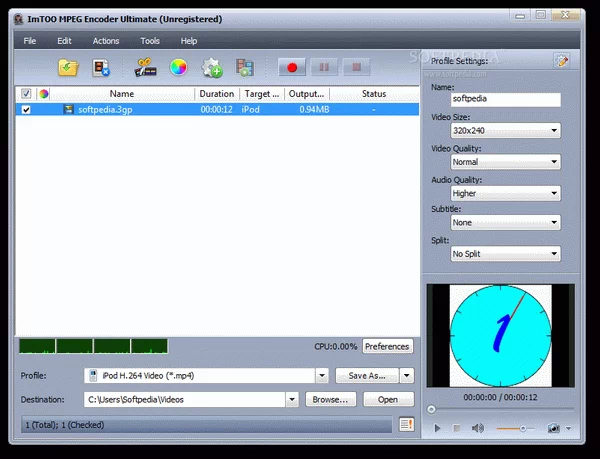Image resolution: width=600 pixels, height=459 pixels.
Task: Click the CPU usage graph panel
Action: click(x=93, y=346)
